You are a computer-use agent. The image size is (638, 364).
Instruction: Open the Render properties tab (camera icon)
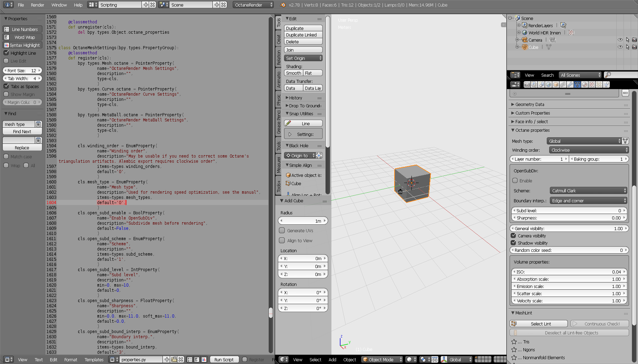point(527,84)
